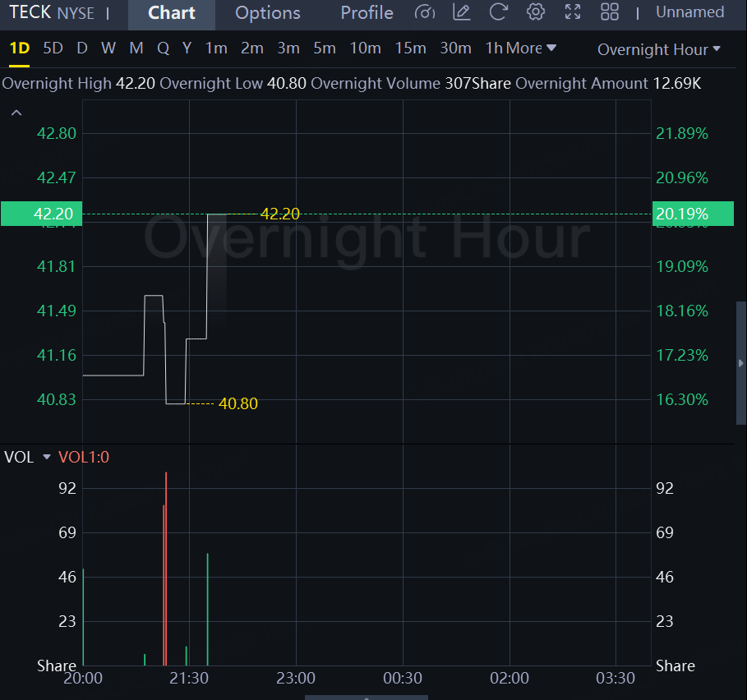
Task: Select the 5m interval
Action: click(x=325, y=48)
